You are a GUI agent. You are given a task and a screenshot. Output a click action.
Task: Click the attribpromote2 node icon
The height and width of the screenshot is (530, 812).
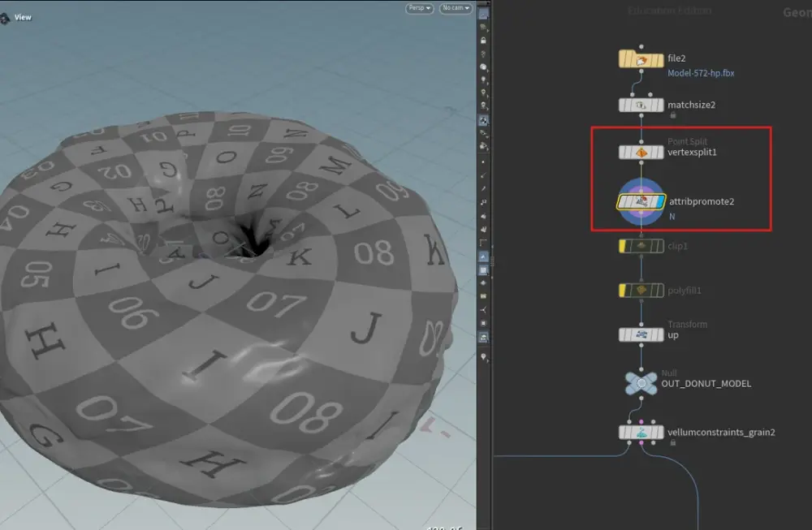(641, 201)
